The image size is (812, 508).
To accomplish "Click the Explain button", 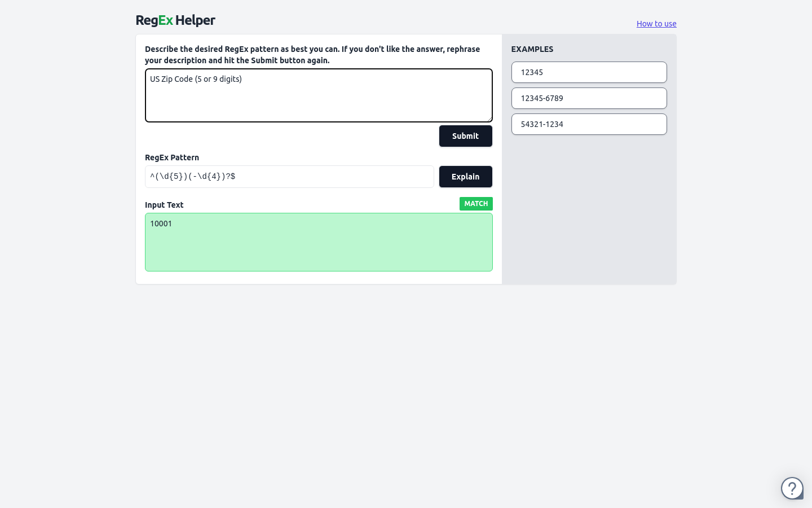I will [466, 177].
